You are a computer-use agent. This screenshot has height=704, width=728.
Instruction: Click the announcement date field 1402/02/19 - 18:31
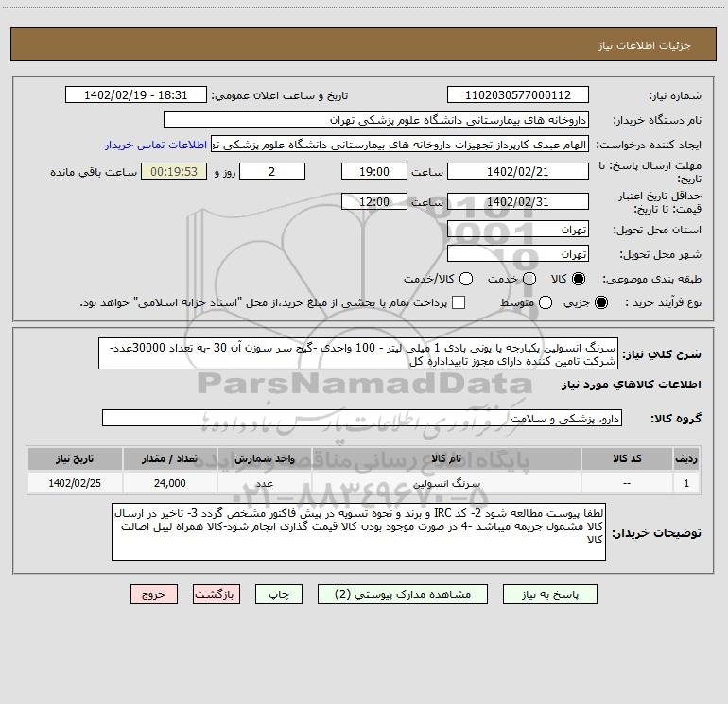pos(135,94)
